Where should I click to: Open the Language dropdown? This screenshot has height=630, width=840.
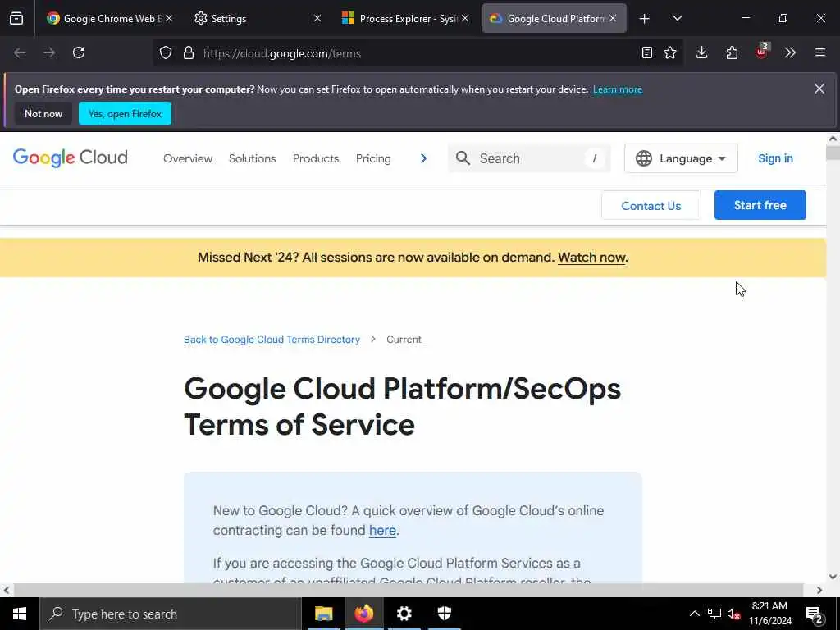681,158
